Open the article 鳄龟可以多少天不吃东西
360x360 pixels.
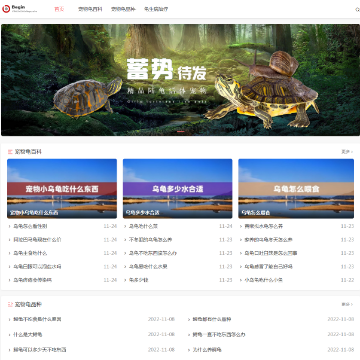coord(40,350)
